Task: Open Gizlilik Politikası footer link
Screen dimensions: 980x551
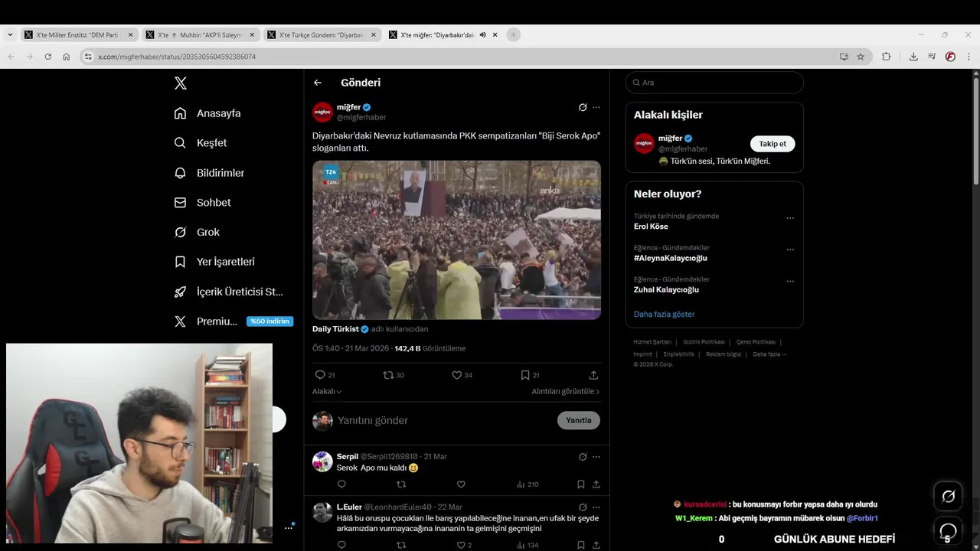Action: (704, 342)
